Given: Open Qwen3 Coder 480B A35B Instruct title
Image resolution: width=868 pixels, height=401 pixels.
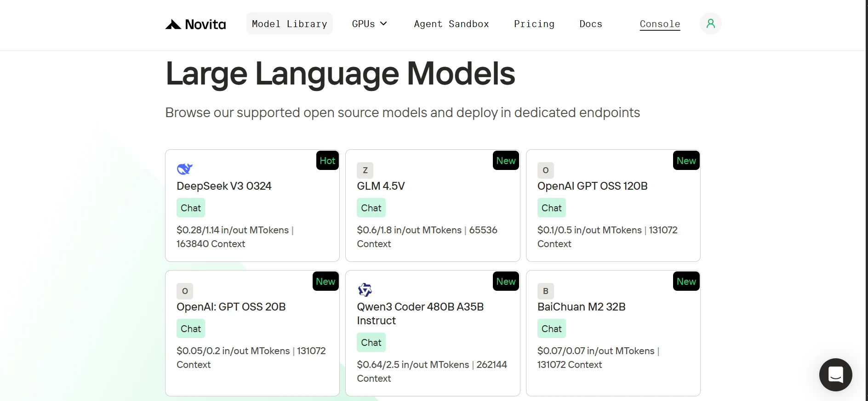Looking at the screenshot, I should tap(420, 314).
